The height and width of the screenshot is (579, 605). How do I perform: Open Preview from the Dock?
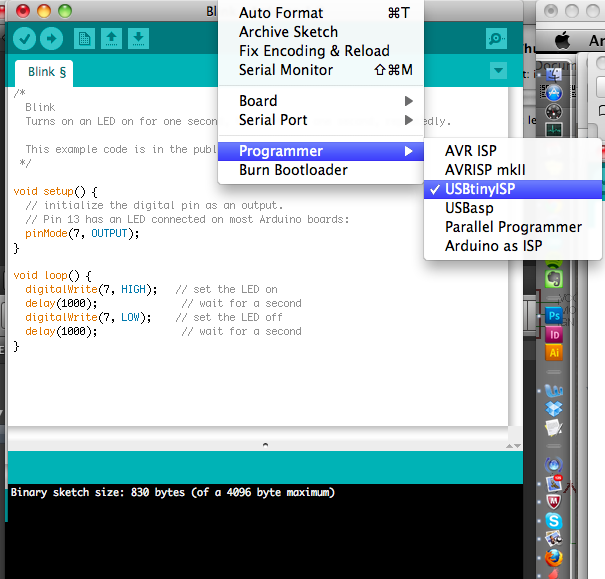[554, 539]
